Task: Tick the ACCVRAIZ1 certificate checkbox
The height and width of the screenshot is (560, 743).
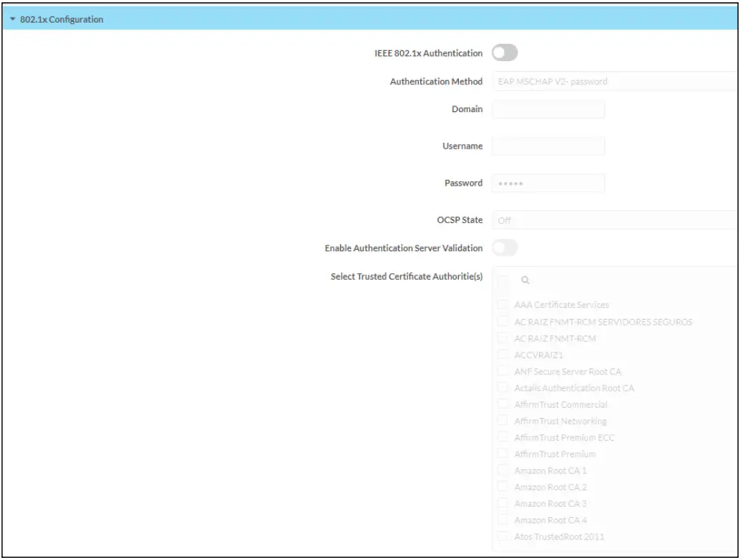Action: tap(503, 355)
